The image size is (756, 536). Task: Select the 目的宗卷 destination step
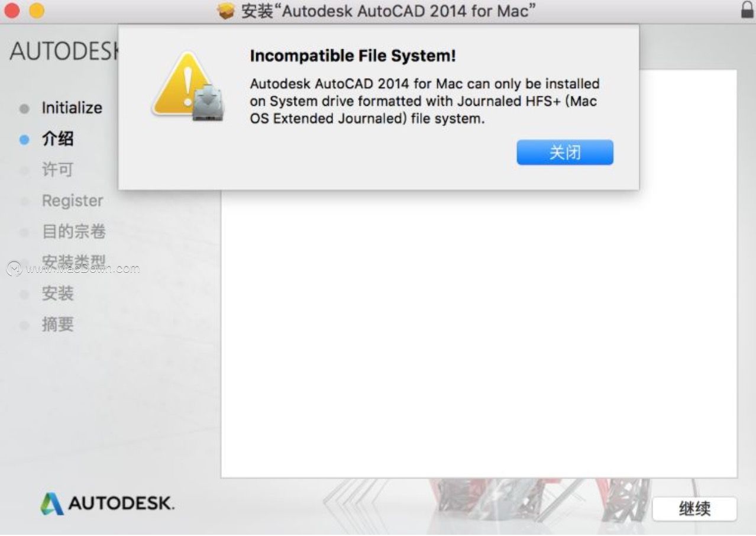[x=74, y=231]
